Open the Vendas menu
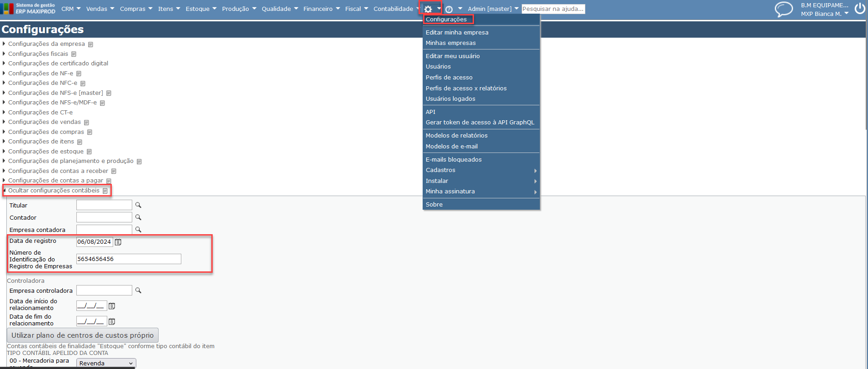This screenshot has height=369, width=868. [x=100, y=9]
